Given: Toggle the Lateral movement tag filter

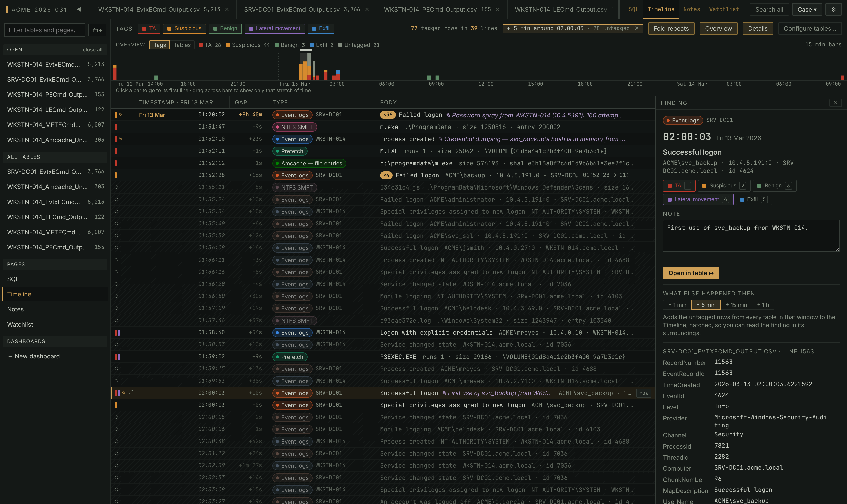Looking at the screenshot, I should coord(275,28).
